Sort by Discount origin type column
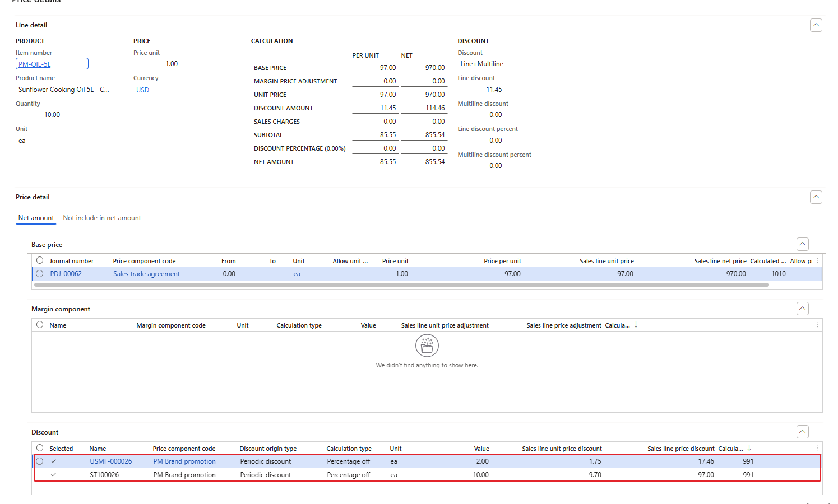This screenshot has height=504, width=838. point(268,449)
